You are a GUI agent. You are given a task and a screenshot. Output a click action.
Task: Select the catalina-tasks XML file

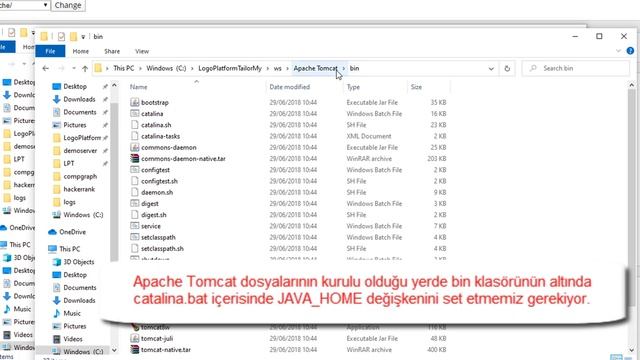(x=160, y=136)
